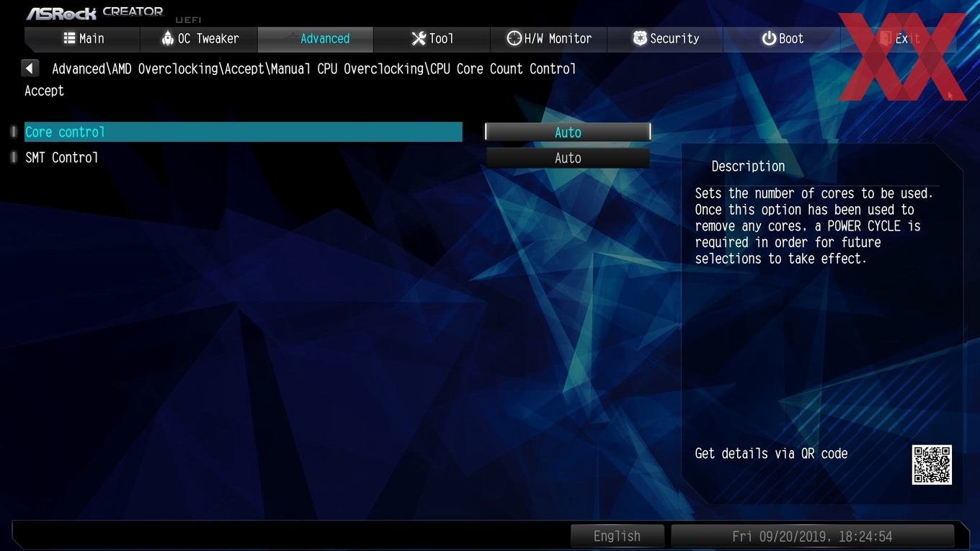This screenshot has height=551, width=980.
Task: Open the Tool tab
Action: (432, 39)
